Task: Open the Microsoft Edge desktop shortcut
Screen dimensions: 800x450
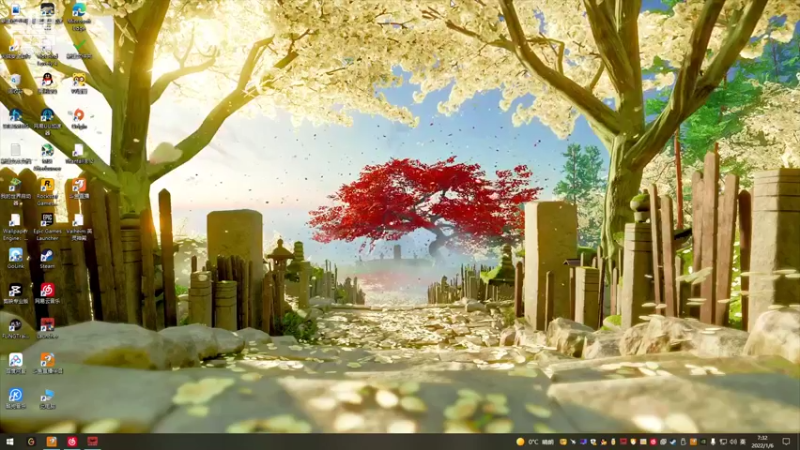Action: pyautogui.click(x=78, y=14)
